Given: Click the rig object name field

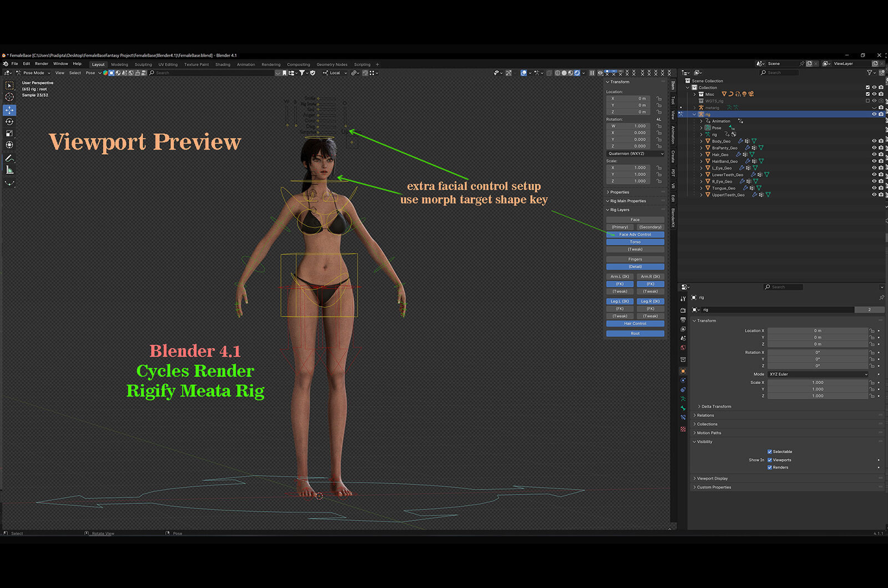Looking at the screenshot, I should coord(778,310).
